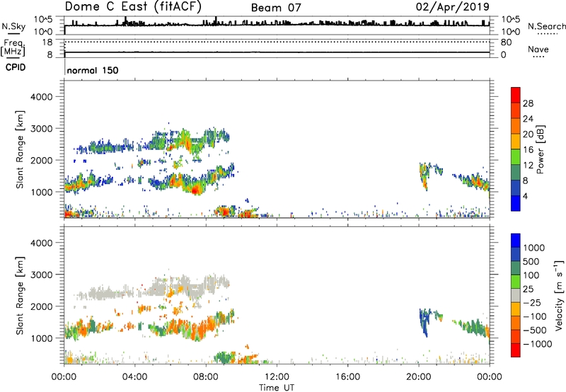566x392 pixels.
Task: Click the red bottom Velocity colorbar segment
Action: click(x=516, y=350)
